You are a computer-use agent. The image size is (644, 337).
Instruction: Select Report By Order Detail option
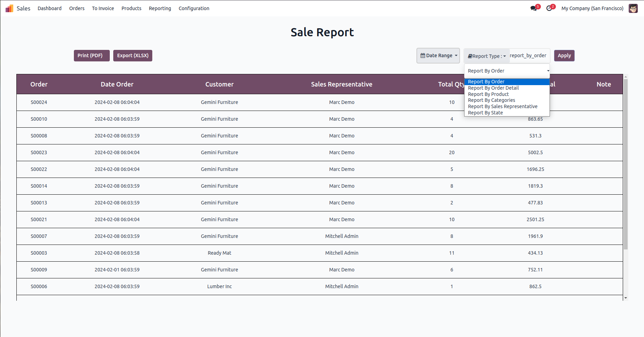tap(493, 88)
